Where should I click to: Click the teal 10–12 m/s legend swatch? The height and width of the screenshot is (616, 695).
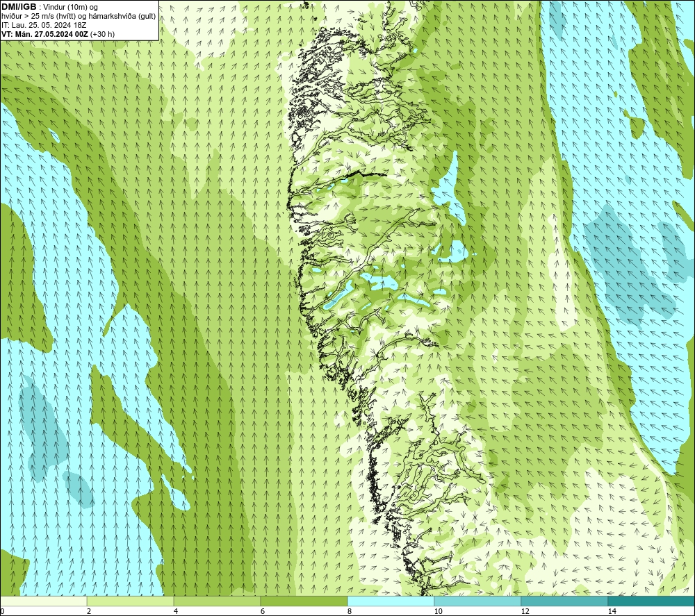pos(478,601)
